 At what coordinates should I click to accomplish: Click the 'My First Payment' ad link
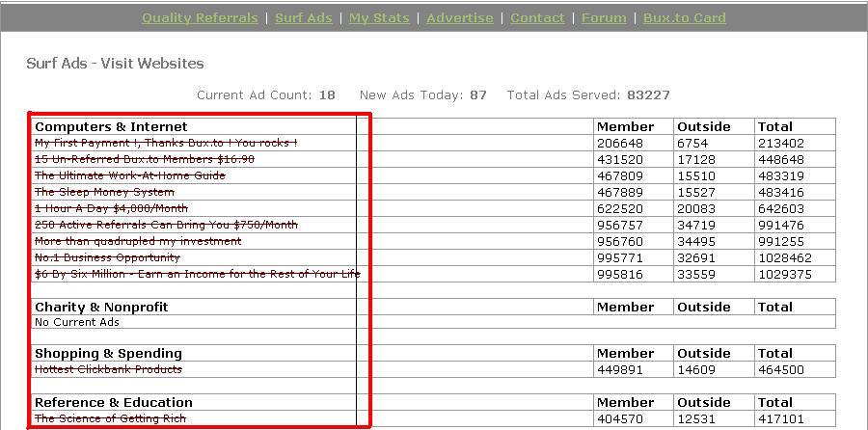tap(166, 143)
